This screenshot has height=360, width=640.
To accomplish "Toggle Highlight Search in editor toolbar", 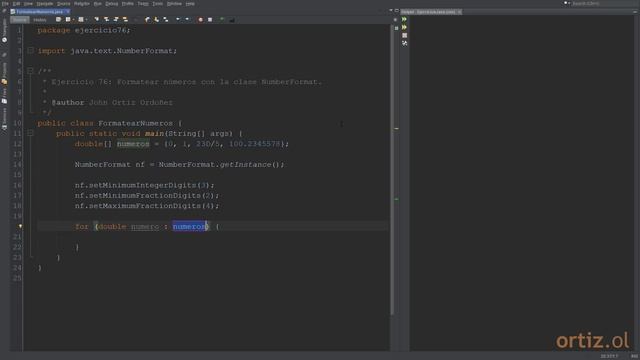I will [125, 20].
